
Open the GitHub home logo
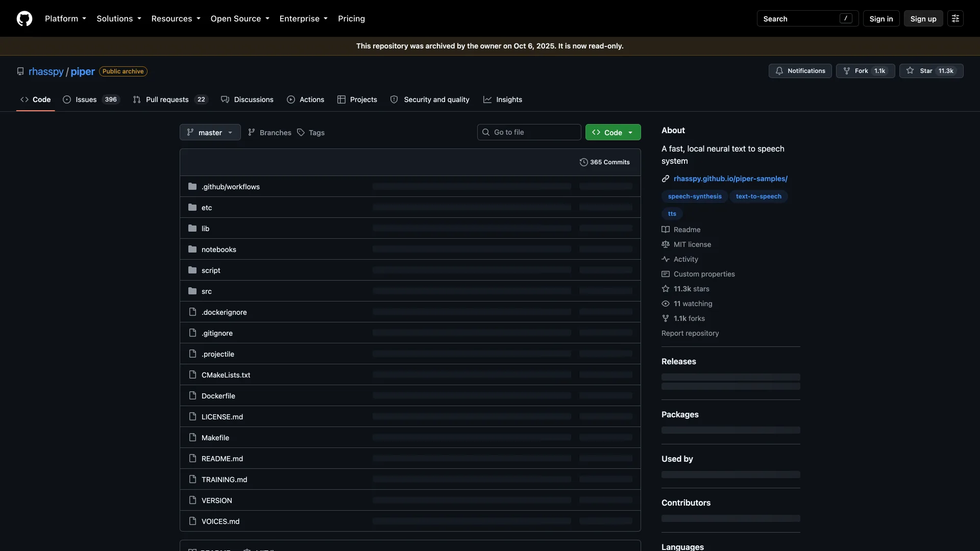24,19
